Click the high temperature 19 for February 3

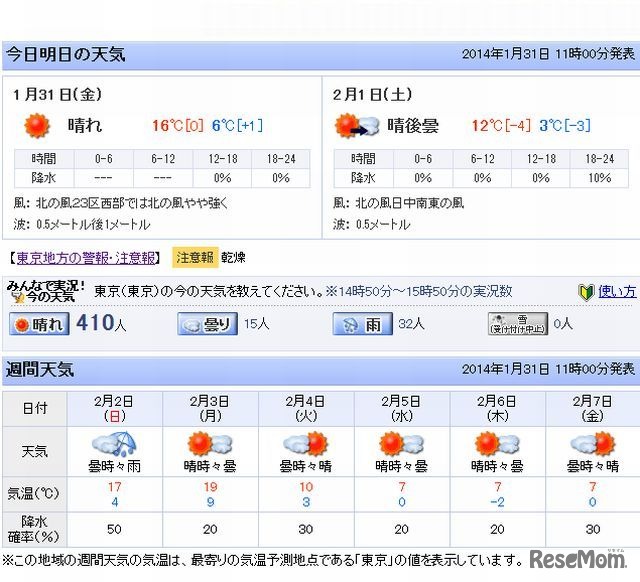pyautogui.click(x=210, y=487)
